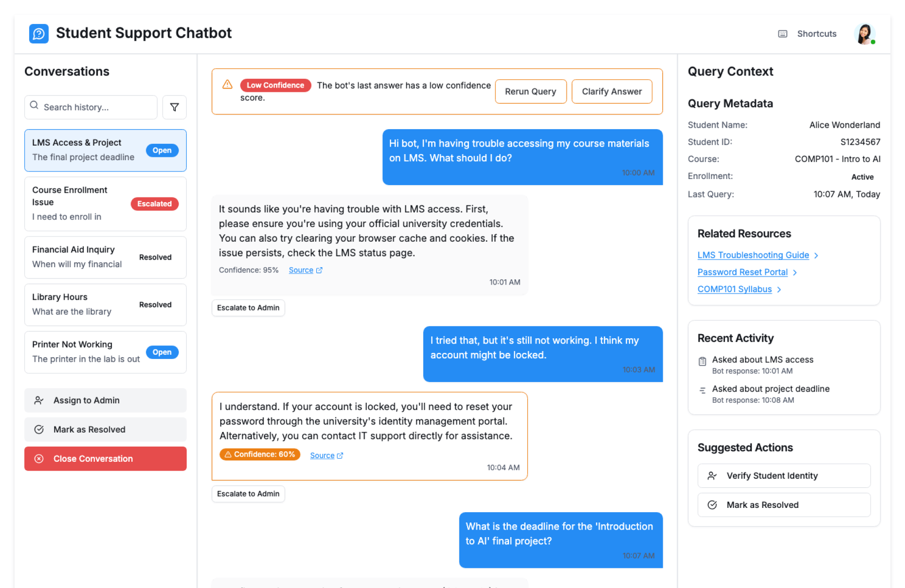Viewport: 905px width, 588px height.
Task: Expand the COMP101 Syllabus chevron
Action: click(779, 289)
